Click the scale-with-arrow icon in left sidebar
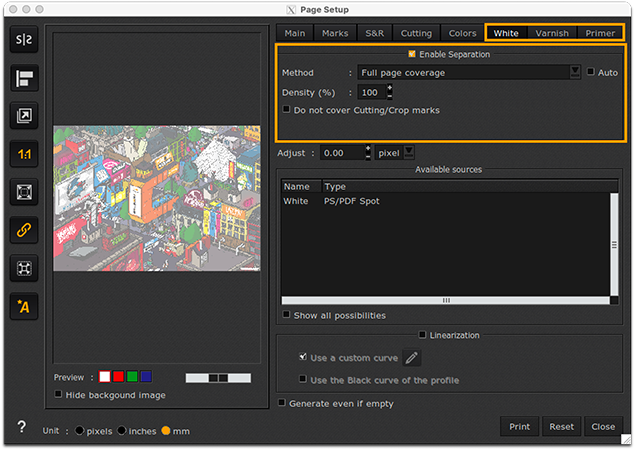The height and width of the screenshot is (450, 635). (23, 116)
